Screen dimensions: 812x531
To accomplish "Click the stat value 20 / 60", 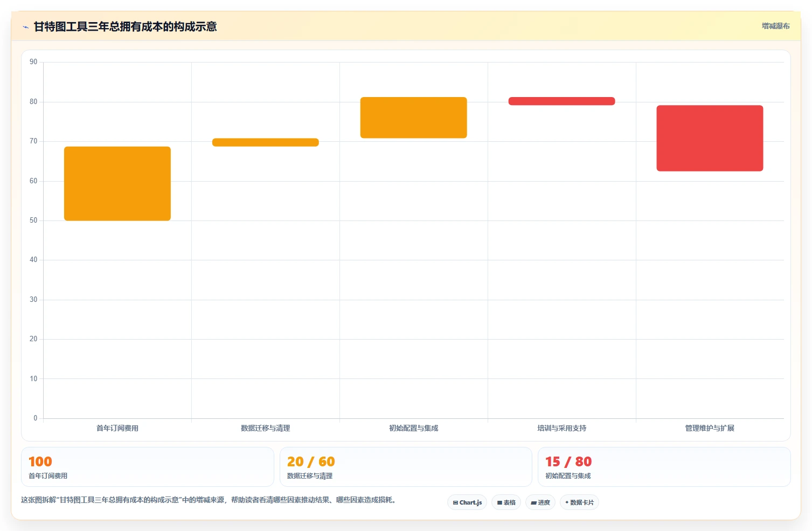I will point(311,462).
